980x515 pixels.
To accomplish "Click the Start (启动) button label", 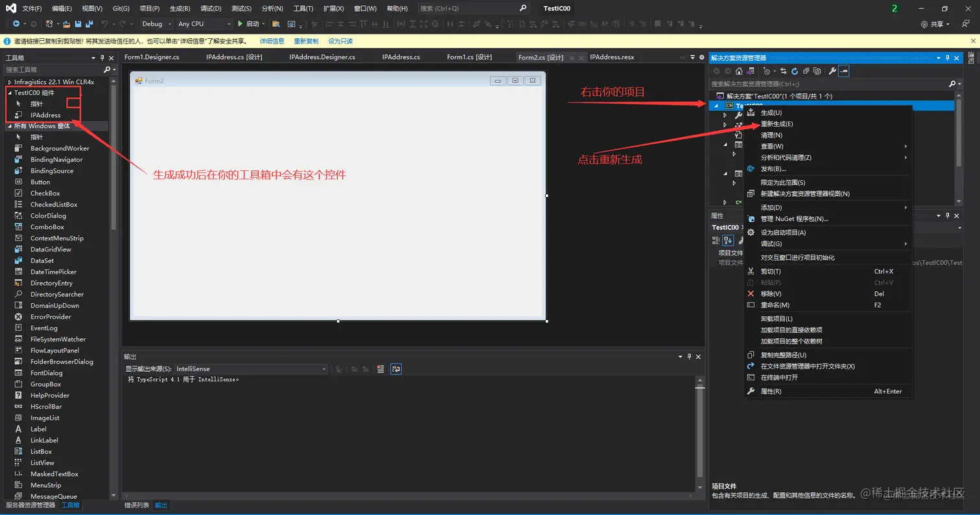I will tap(252, 24).
